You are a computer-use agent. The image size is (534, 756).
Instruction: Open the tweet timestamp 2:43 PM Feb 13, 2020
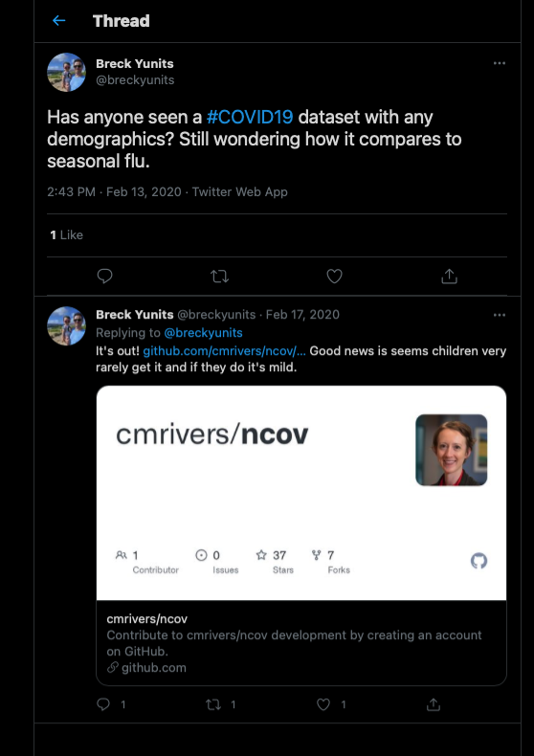pyautogui.click(x=114, y=192)
